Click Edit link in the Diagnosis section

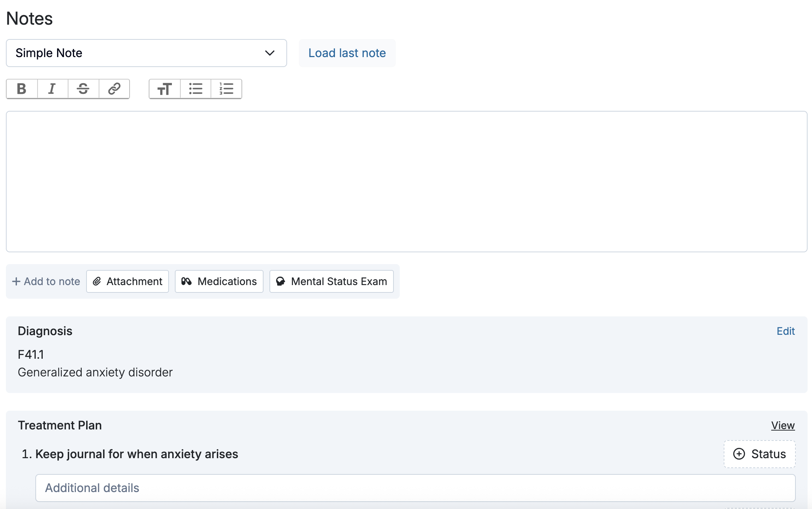tap(785, 331)
